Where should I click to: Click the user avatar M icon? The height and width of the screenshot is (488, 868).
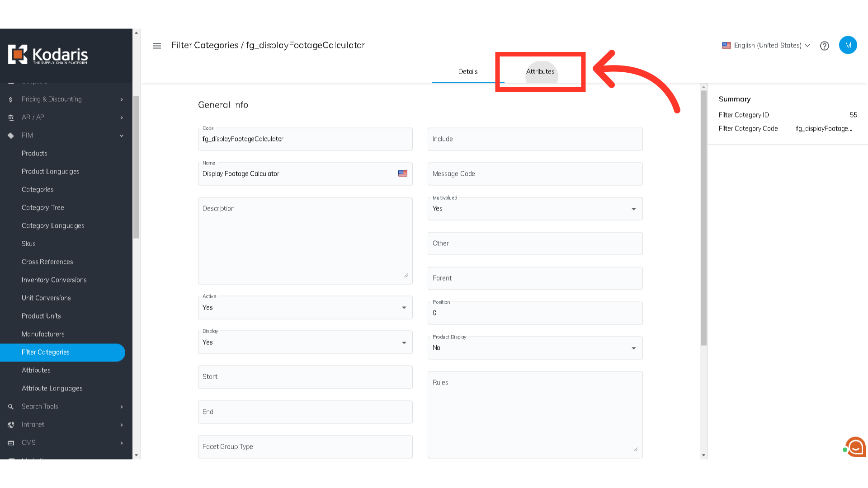848,45
